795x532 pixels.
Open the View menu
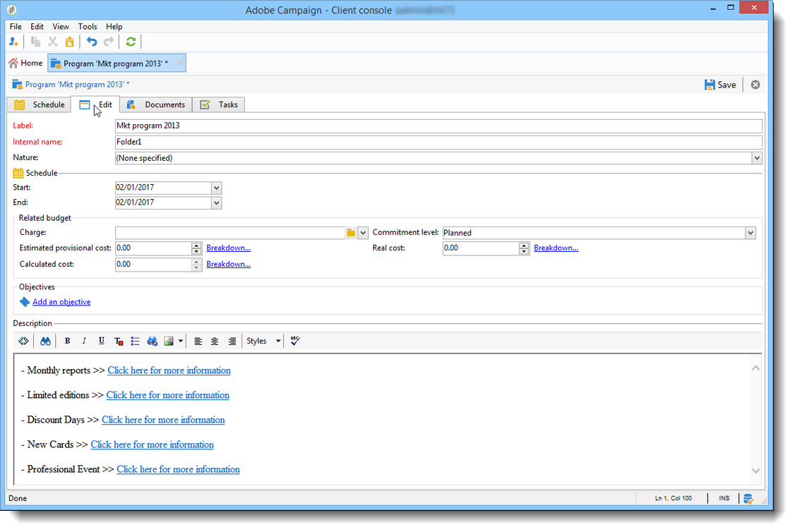pyautogui.click(x=61, y=26)
